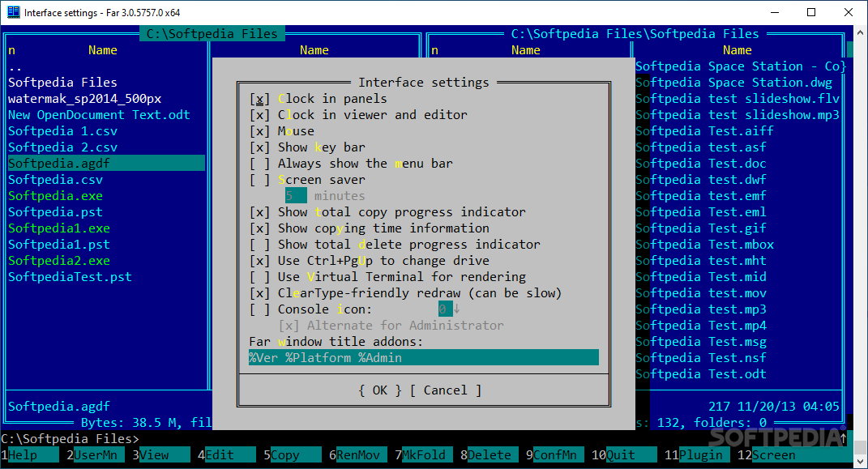This screenshot has height=469, width=868.
Task: Uncheck Show key bar option
Action: pyautogui.click(x=259, y=147)
